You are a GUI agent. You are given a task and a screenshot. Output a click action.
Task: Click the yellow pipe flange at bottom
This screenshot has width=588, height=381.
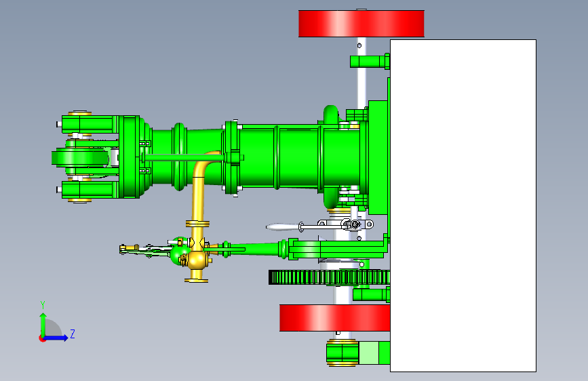pos(196,280)
